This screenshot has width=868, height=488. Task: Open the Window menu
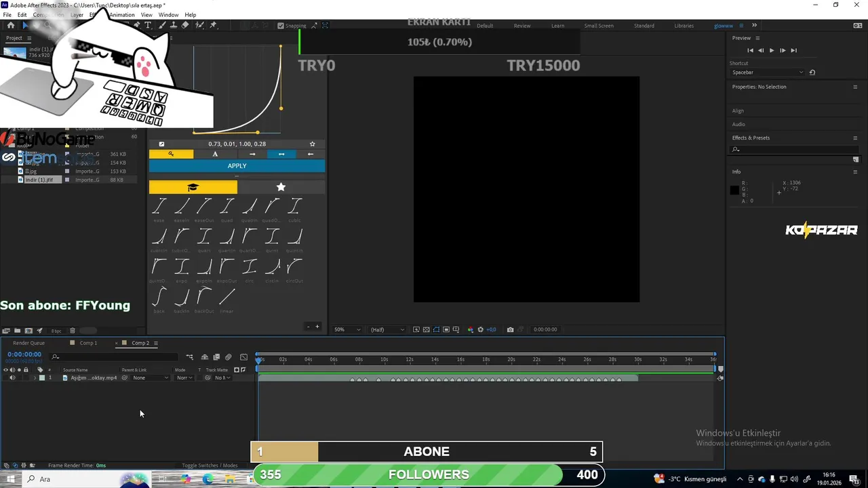tap(168, 15)
